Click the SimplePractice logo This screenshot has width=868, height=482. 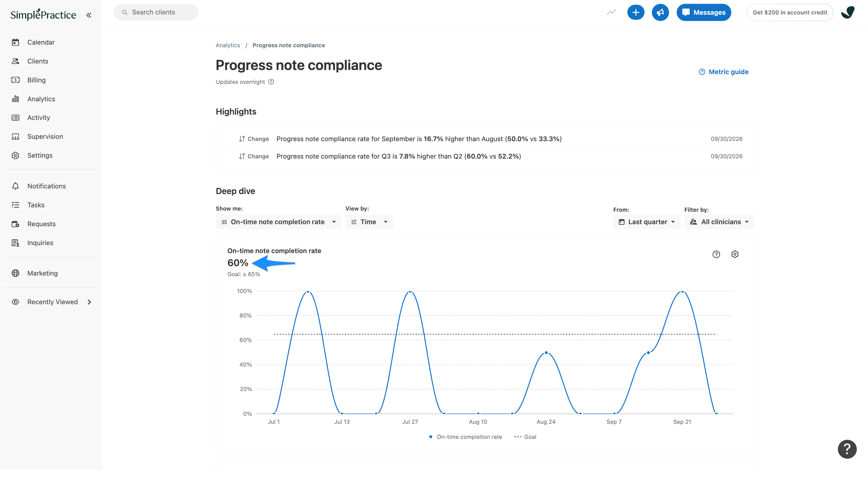pos(43,14)
